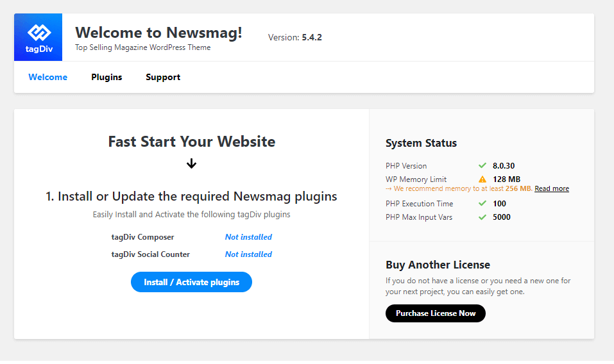The height and width of the screenshot is (364, 614).
Task: Click the Fast Start Your Website heading
Action: coord(191,142)
